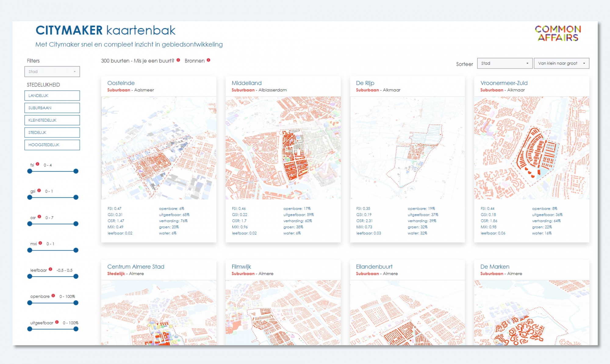The height and width of the screenshot is (364, 610).
Task: Click the 'Stedelijk - Almere' subtitle
Action: [x=125, y=274]
